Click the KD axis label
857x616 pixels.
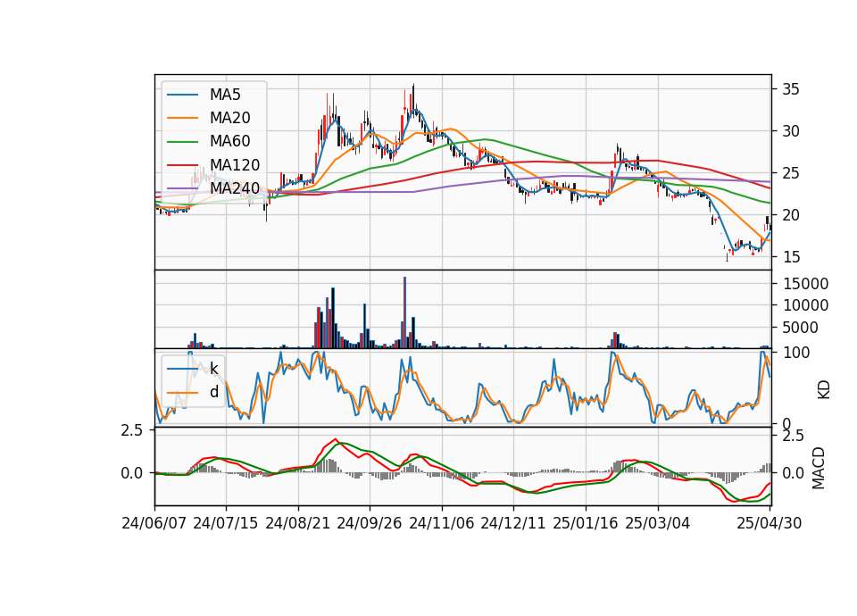pos(824,390)
